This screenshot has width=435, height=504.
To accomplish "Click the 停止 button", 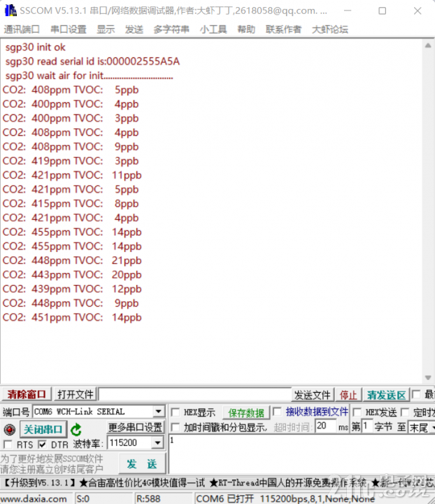I will 348,395.
